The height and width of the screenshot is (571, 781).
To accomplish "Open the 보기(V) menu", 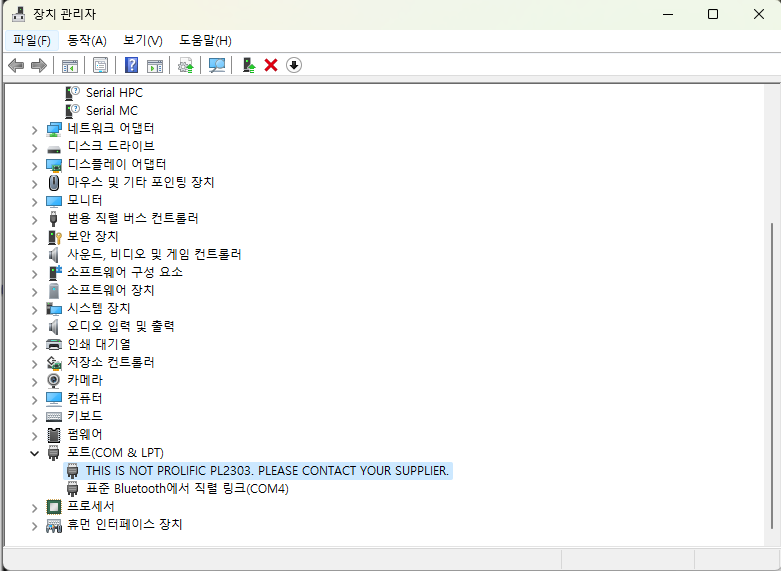I will click(x=143, y=40).
